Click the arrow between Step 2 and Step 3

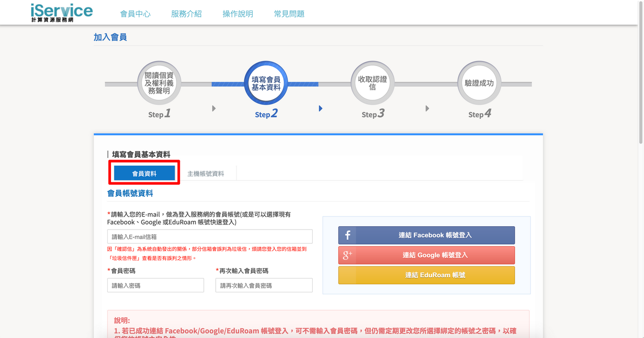321,108
